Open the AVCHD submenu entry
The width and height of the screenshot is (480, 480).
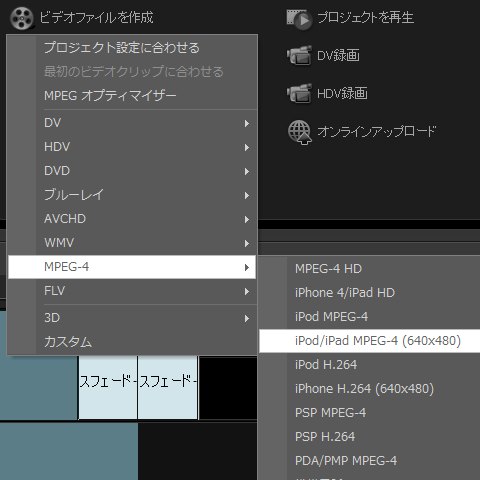pos(132,219)
